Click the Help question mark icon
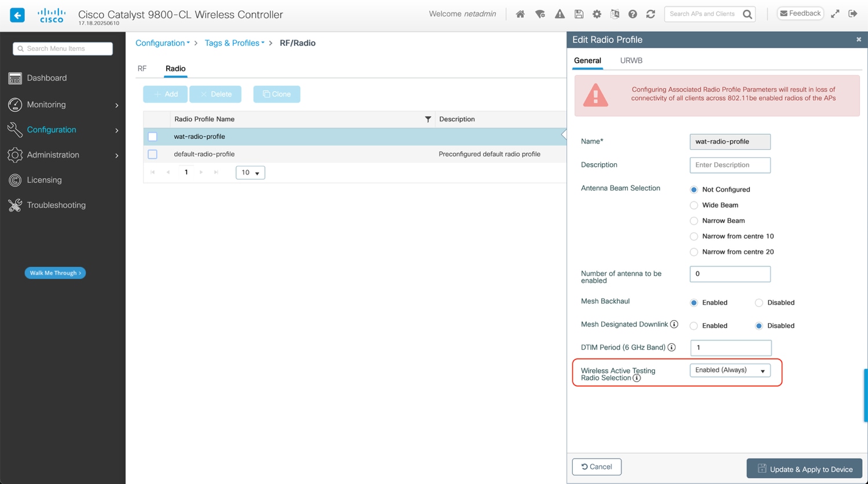The width and height of the screenshot is (868, 484). click(632, 13)
